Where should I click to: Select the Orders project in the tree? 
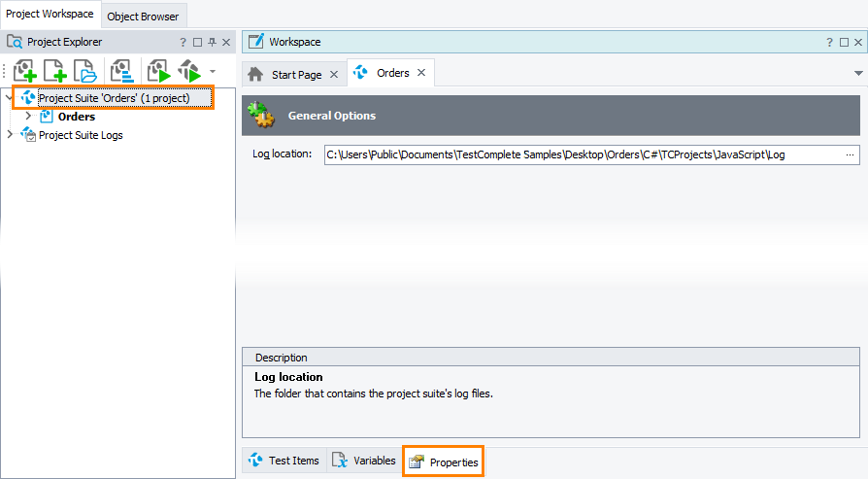[x=77, y=117]
